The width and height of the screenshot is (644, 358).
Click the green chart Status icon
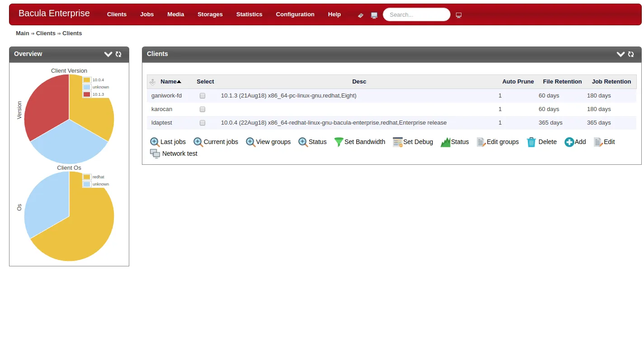pyautogui.click(x=446, y=142)
